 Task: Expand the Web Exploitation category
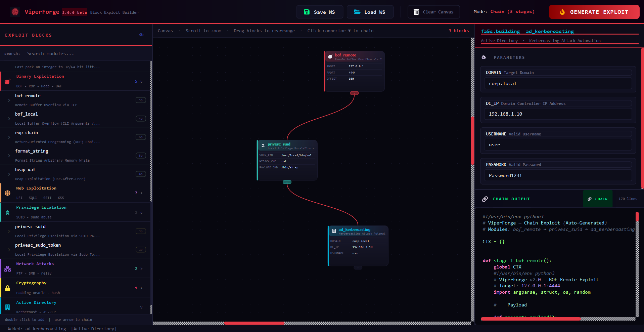[x=141, y=193]
